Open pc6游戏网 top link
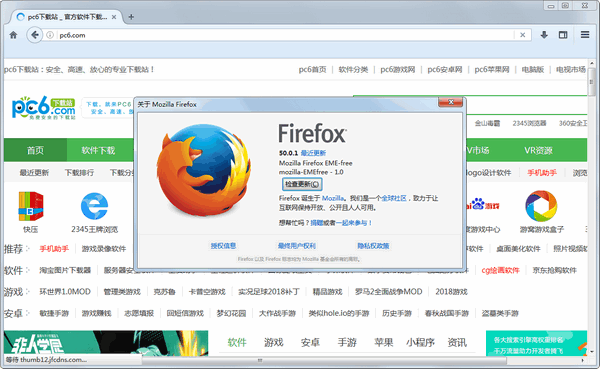The width and height of the screenshot is (600, 369). 398,69
